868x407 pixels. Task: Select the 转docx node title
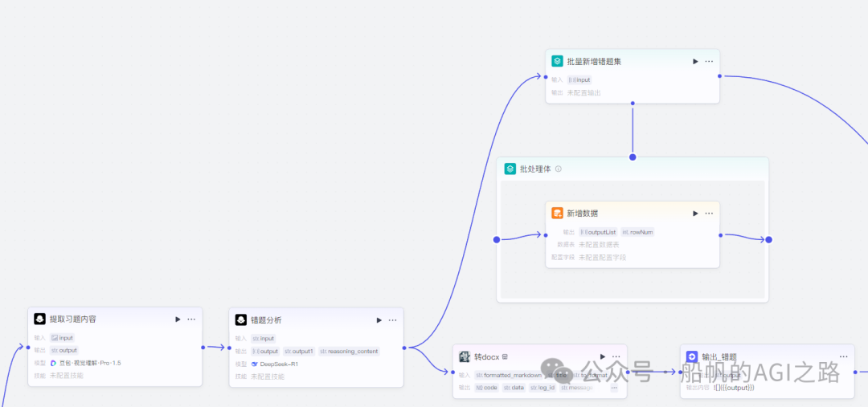coord(487,356)
